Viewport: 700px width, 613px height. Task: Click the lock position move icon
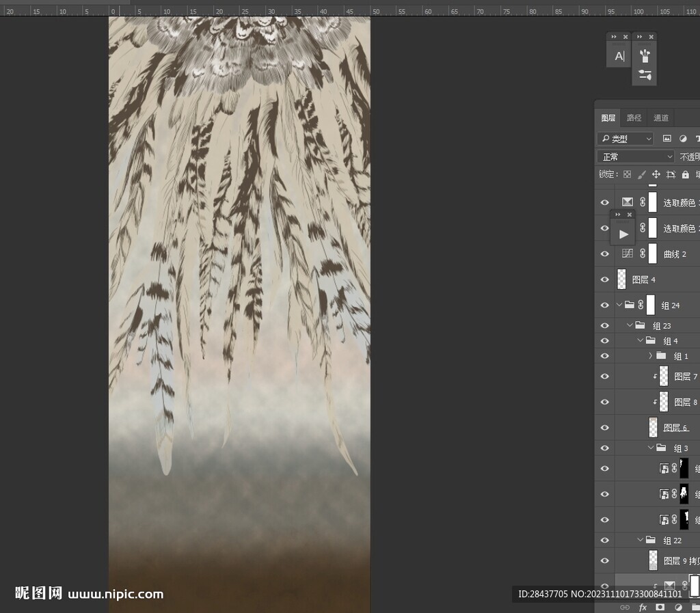(x=656, y=175)
